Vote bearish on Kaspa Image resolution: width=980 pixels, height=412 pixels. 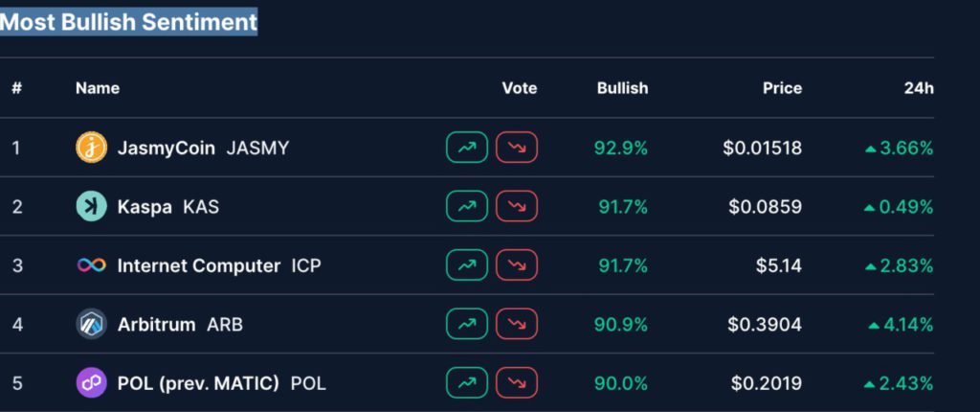pos(517,206)
